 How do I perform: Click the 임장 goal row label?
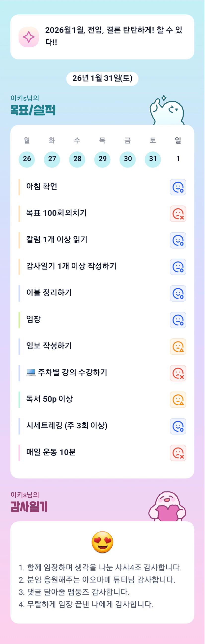33,319
